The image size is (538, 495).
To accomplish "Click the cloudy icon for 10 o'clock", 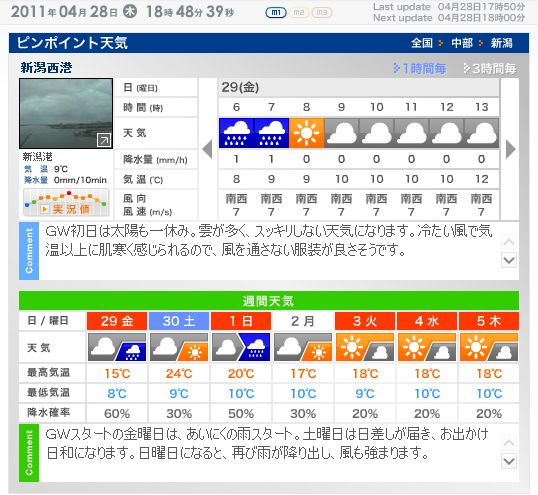I will tap(376, 133).
